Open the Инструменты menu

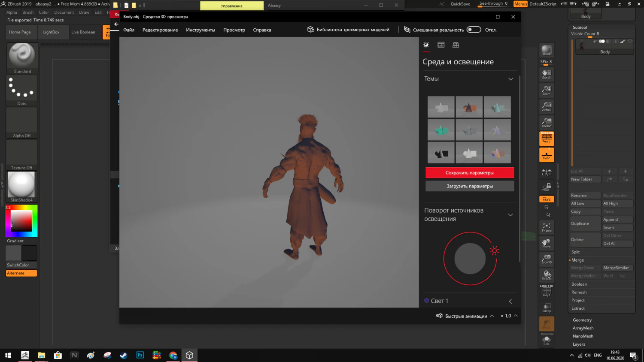coord(200,30)
